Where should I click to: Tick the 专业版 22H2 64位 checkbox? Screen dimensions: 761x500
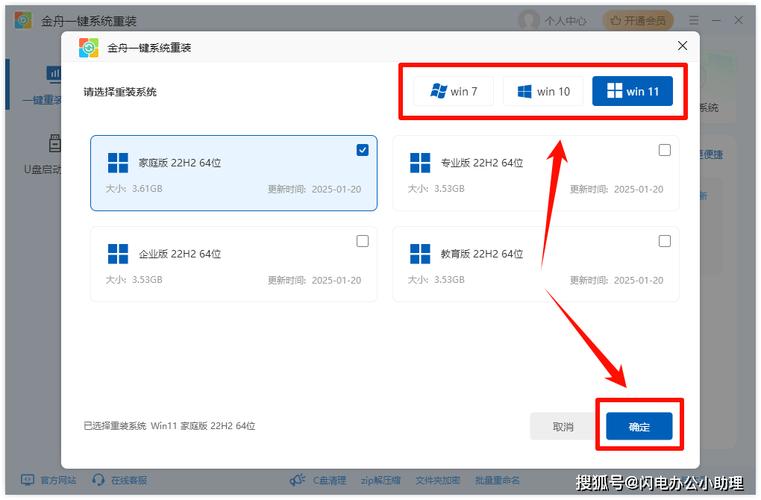coord(664,150)
